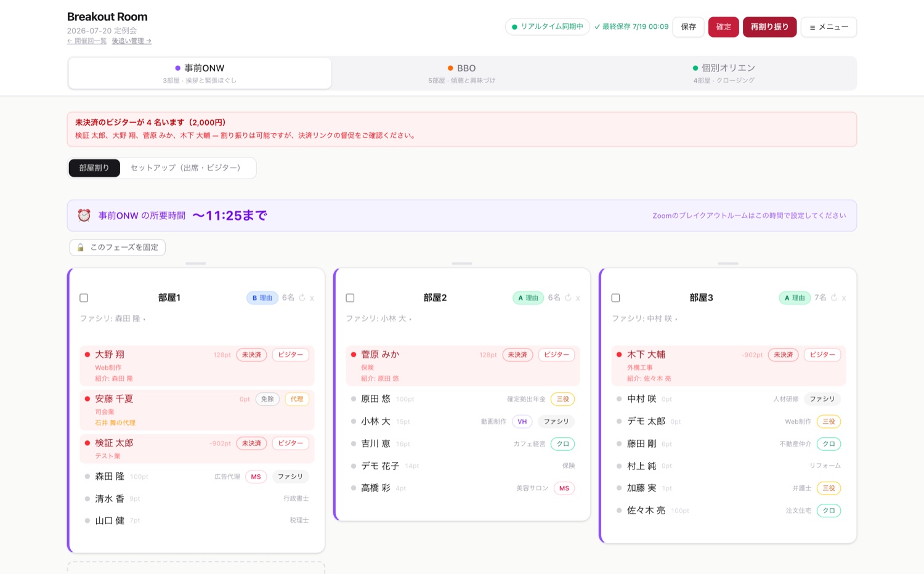
Task: Click the lock icon for このフェーズを固定
Action: click(x=80, y=247)
